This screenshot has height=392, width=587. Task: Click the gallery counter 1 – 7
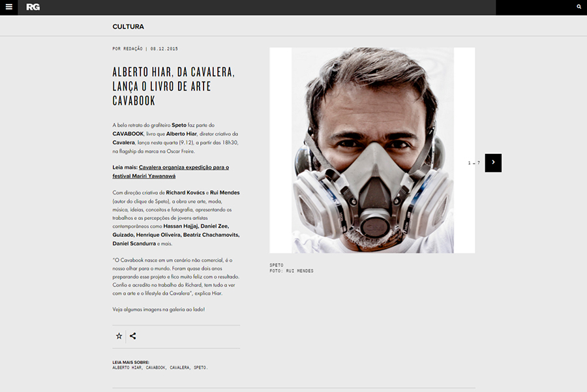click(x=474, y=163)
